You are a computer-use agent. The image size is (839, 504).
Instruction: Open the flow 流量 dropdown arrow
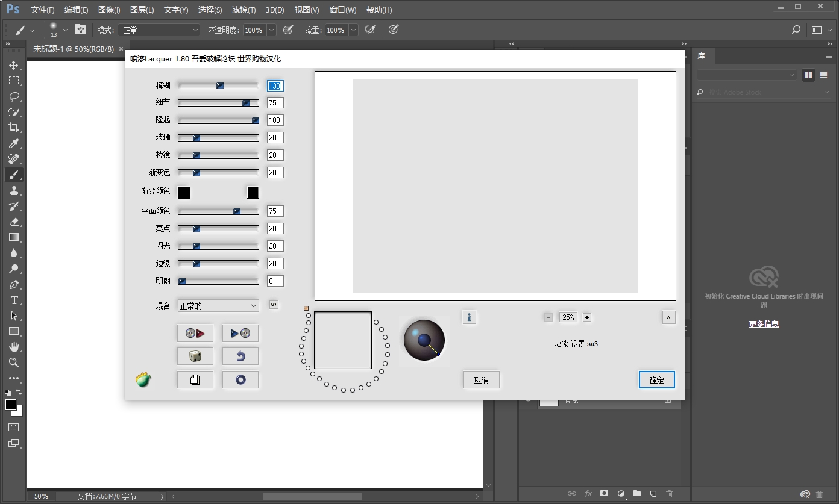point(353,30)
